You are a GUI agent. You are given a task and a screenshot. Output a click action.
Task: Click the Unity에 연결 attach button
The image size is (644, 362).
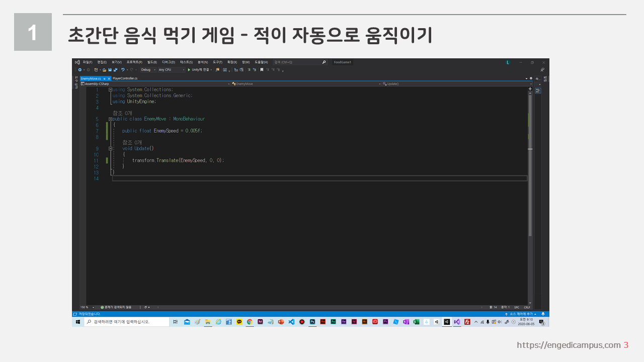[x=200, y=69]
